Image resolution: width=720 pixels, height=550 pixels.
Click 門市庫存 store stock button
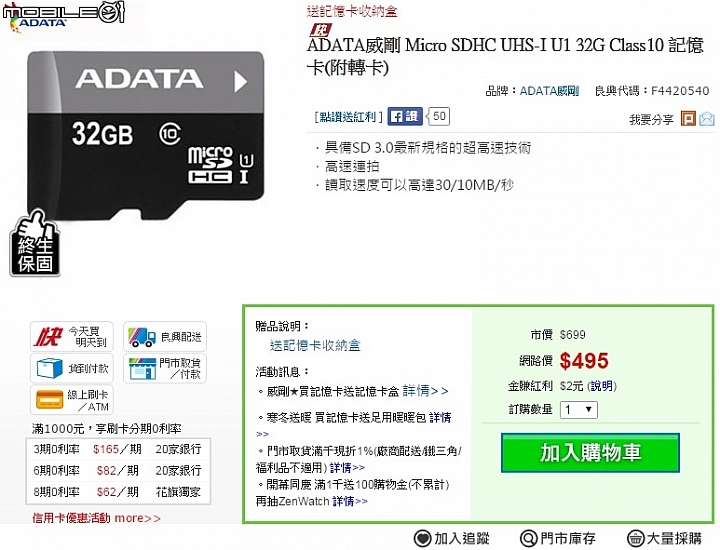pos(557,538)
